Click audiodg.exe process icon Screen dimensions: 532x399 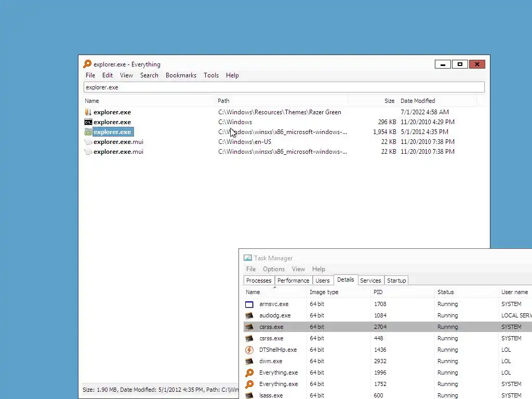click(x=249, y=315)
